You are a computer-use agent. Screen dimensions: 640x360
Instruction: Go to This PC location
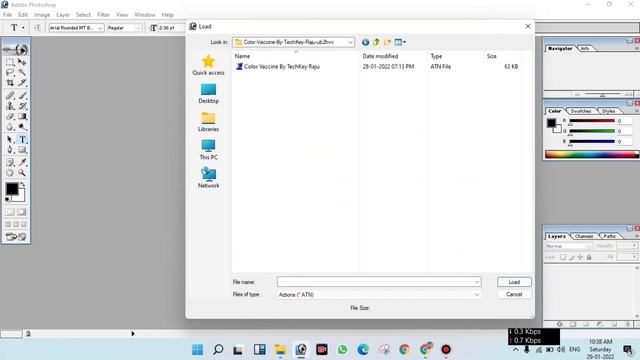[208, 150]
